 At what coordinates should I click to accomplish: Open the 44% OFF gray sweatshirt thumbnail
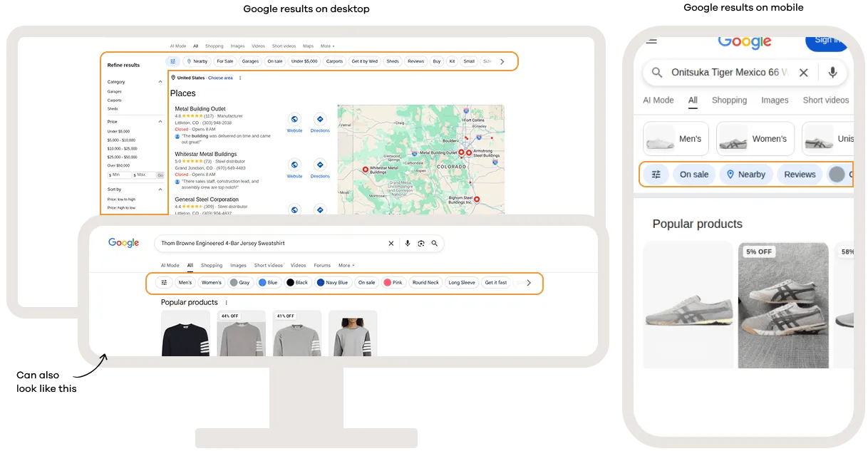[x=242, y=333]
